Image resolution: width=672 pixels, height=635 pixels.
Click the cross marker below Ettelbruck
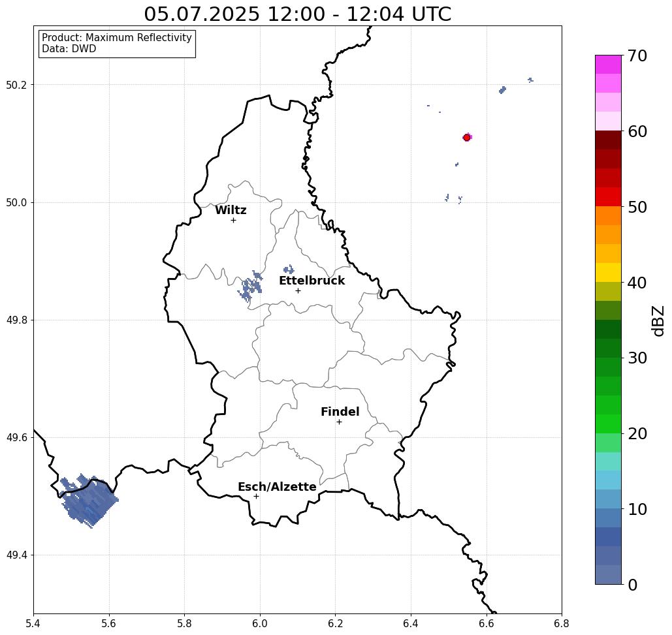298,290
